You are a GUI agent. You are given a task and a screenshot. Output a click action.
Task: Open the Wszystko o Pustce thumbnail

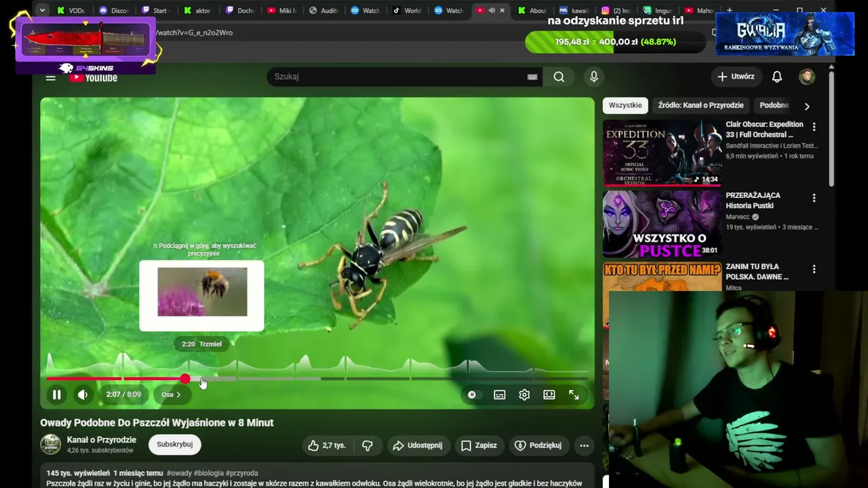(663, 224)
